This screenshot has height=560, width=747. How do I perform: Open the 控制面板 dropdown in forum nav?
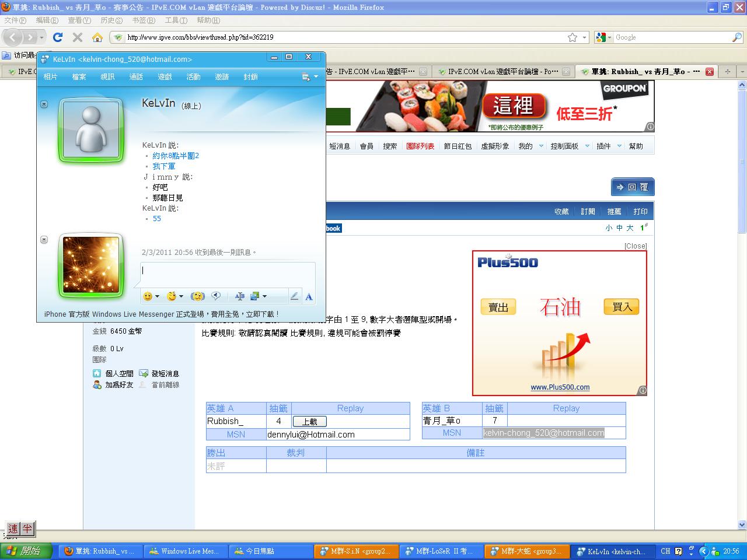click(587, 146)
